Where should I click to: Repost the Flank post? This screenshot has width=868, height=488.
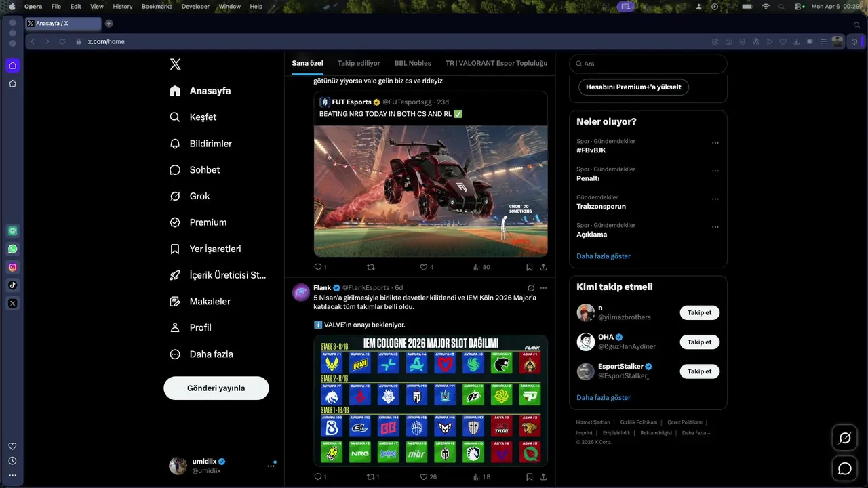click(x=373, y=476)
